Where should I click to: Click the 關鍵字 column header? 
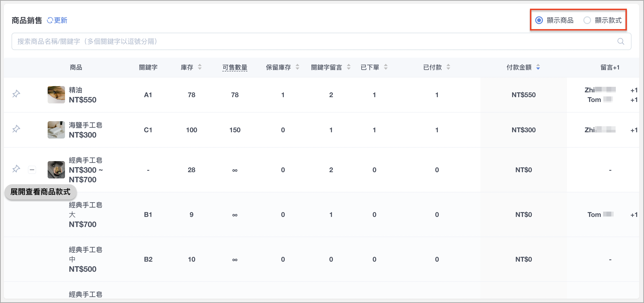[x=148, y=67]
